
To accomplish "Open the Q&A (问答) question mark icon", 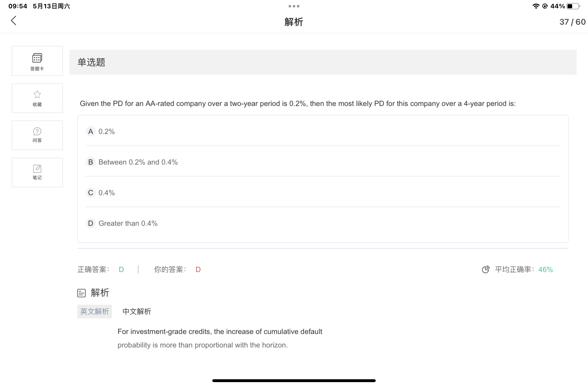I will tap(37, 132).
